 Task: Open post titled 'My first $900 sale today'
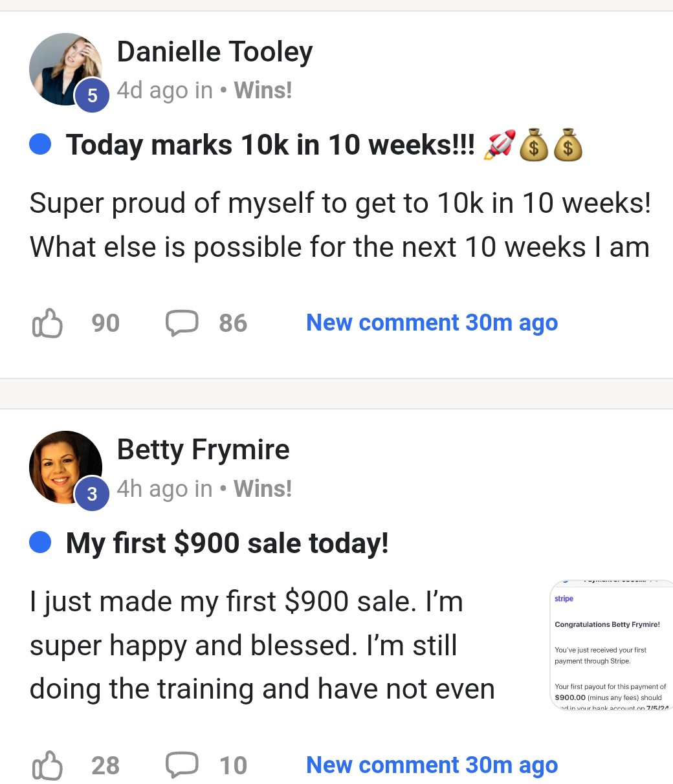pos(227,543)
